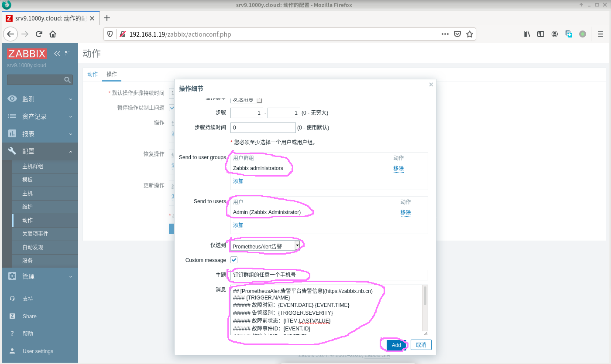
Task: Save page to Pocket icon
Action: click(x=457, y=34)
